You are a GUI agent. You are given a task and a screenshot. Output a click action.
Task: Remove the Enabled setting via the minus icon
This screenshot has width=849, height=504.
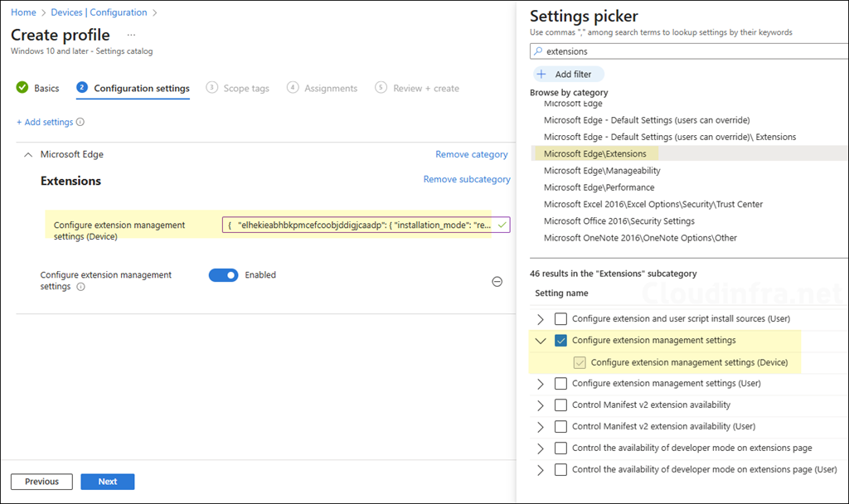(x=497, y=282)
